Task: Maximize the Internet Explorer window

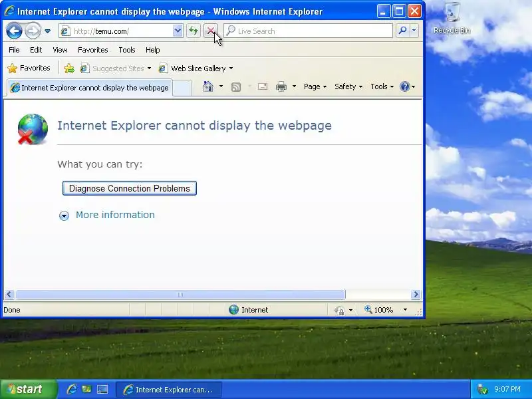Action: 399,11
